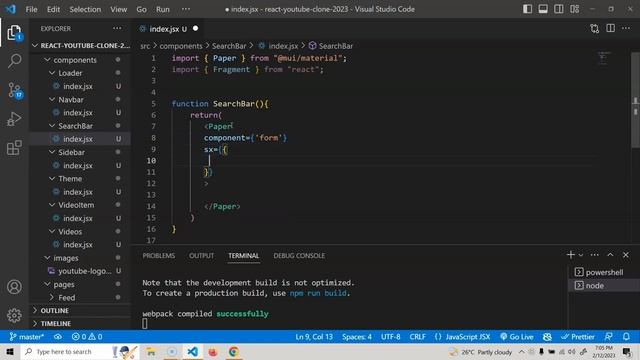The image size is (640, 360).
Task: Open terminal panel more actions ellipsis
Action: pyautogui.click(x=594, y=255)
